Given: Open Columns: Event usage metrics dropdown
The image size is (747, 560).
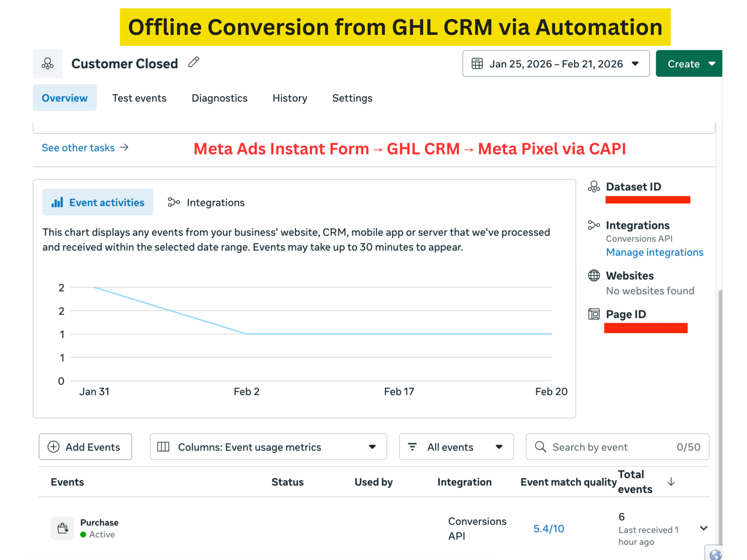Looking at the screenshot, I should pos(268,447).
